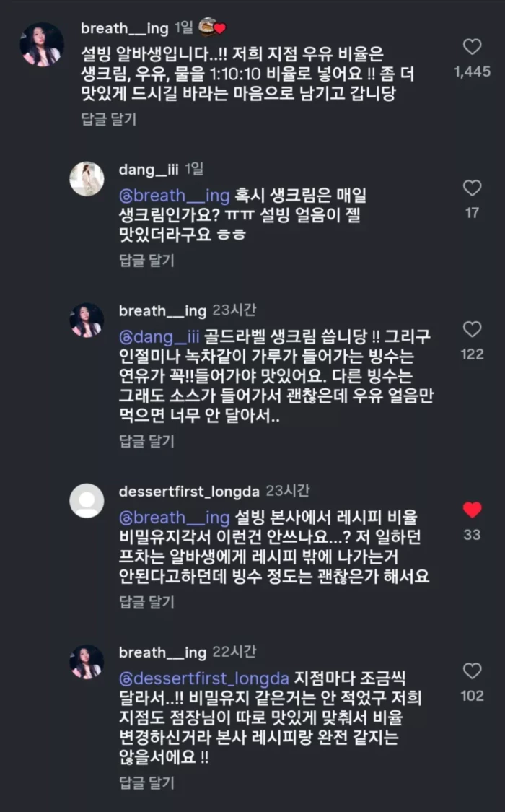Tap the cake and heart badge icon
The height and width of the screenshot is (812, 505).
click(212, 27)
